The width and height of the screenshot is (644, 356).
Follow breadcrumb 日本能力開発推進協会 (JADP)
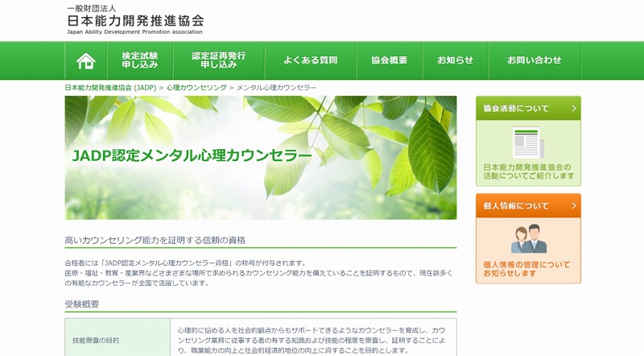(x=110, y=88)
